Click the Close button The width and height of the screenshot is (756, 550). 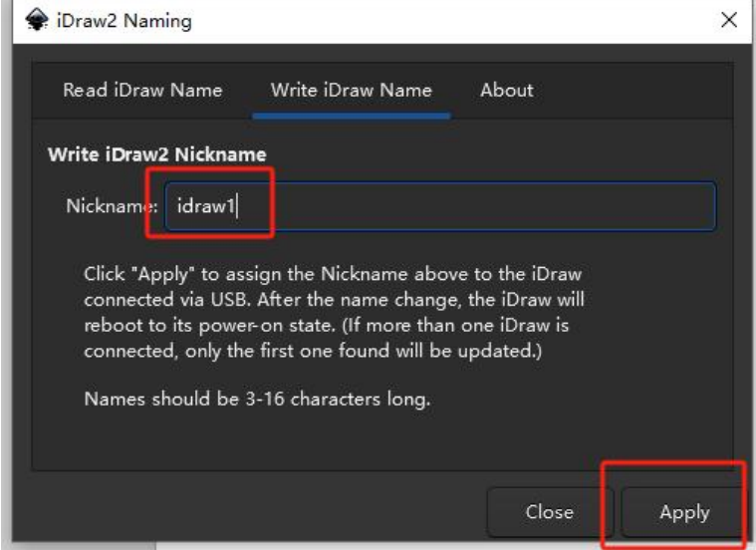pyautogui.click(x=550, y=512)
